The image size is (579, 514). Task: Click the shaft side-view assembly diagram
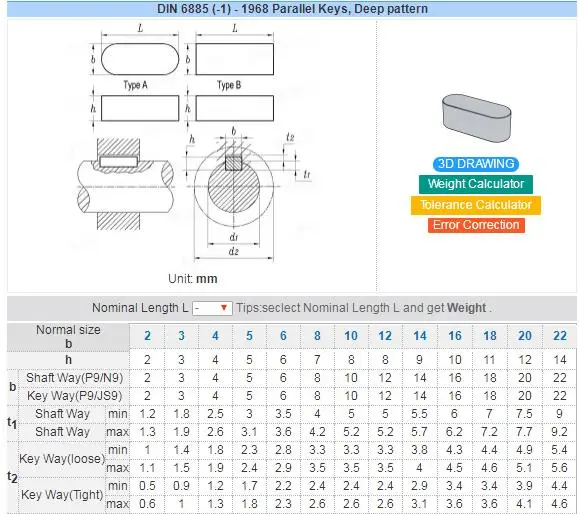[x=125, y=184]
